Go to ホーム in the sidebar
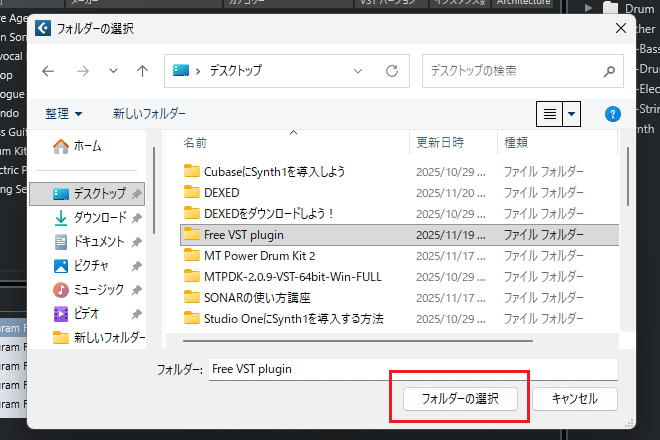Image resolution: width=660 pixels, height=440 pixels. point(87,146)
